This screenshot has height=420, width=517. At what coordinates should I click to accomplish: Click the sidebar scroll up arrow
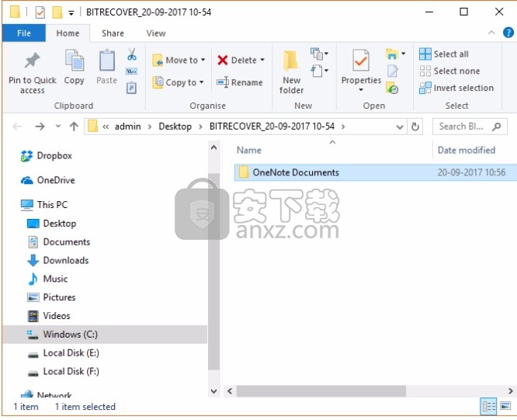[213, 148]
